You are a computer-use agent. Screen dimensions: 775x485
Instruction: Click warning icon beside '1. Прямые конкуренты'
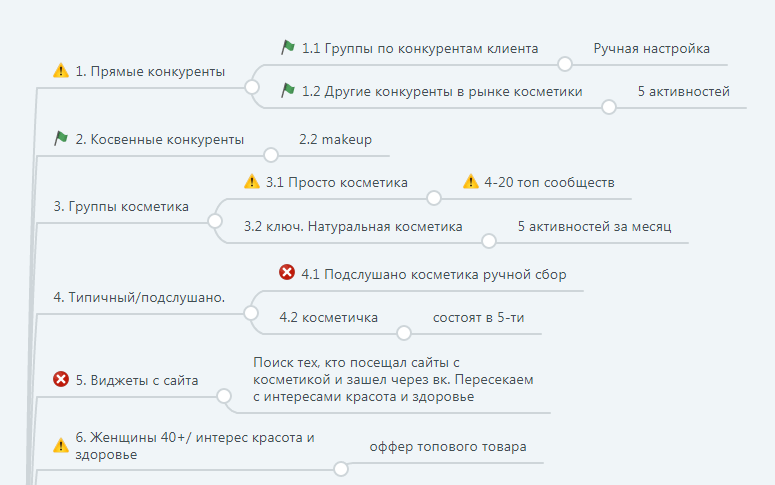61,71
